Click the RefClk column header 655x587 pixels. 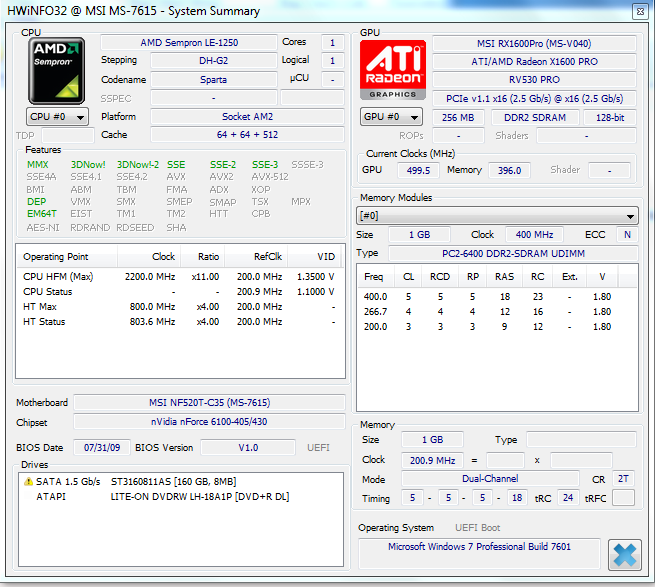coord(256,257)
